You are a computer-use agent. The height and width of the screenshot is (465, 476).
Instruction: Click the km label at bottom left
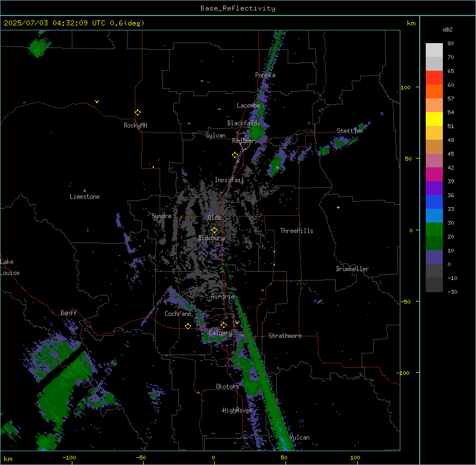coord(8,458)
